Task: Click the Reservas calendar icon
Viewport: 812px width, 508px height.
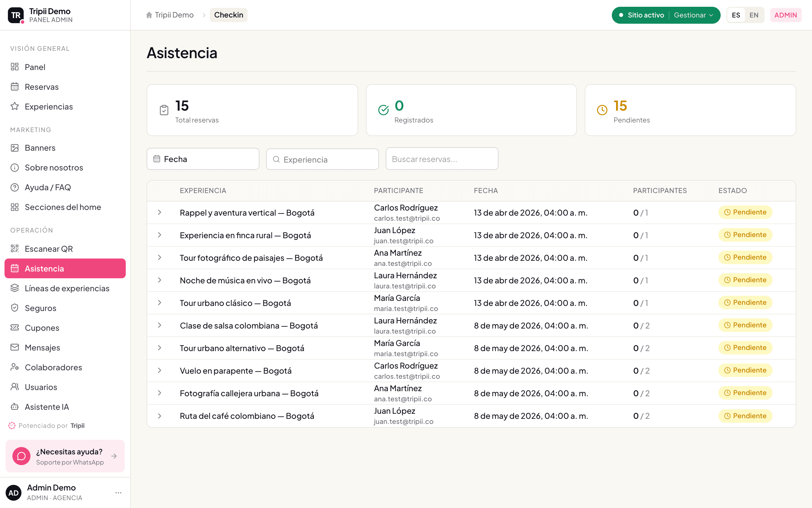Action: pos(15,87)
